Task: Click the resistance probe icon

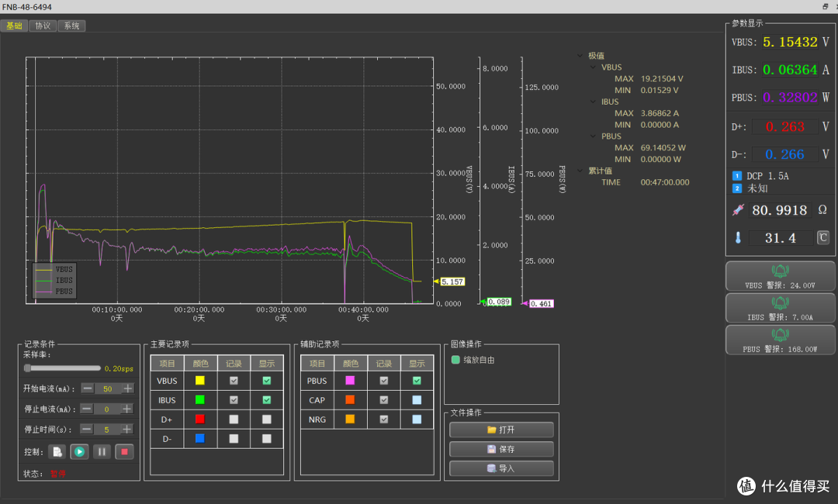Action: click(x=738, y=210)
